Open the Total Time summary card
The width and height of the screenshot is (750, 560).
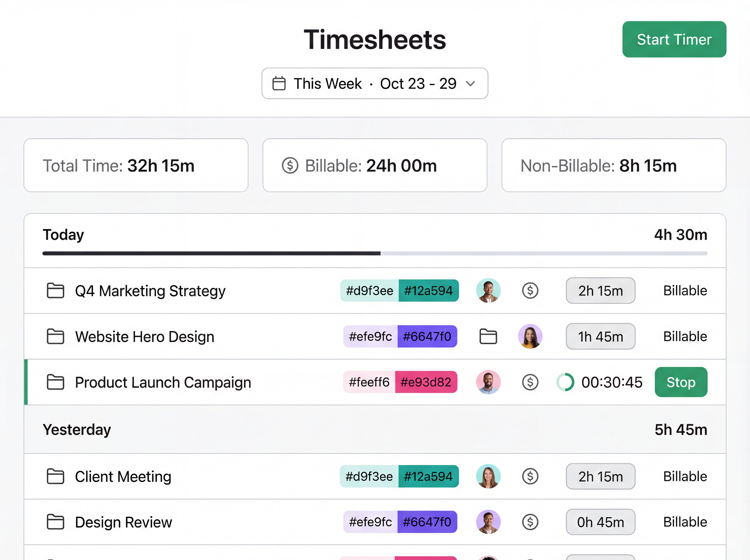click(136, 165)
